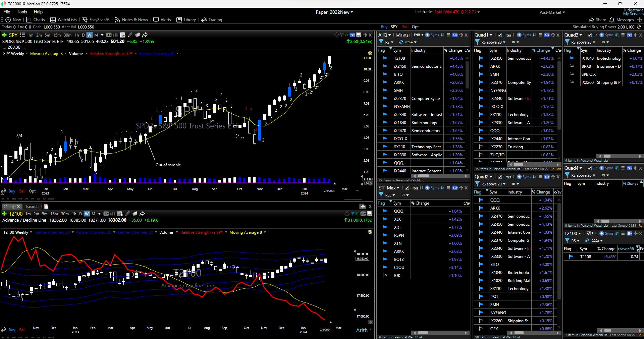Open WatchLists from the toolbar

click(x=63, y=20)
